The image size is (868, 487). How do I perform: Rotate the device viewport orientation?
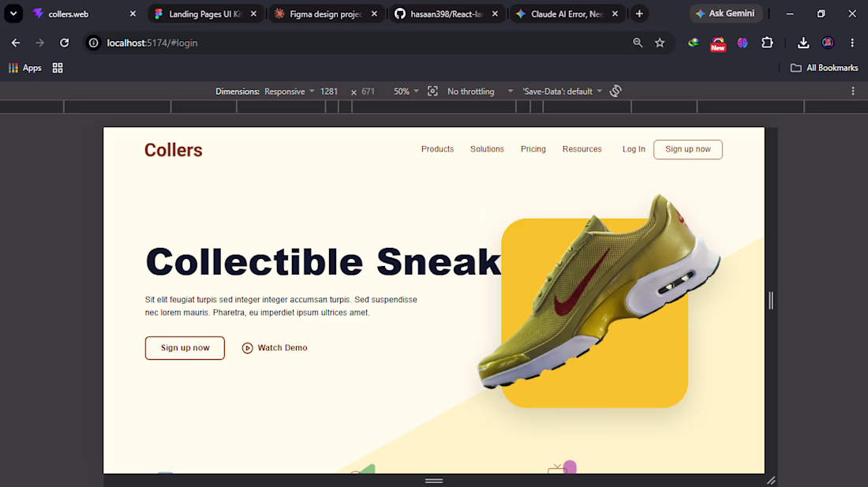click(615, 92)
